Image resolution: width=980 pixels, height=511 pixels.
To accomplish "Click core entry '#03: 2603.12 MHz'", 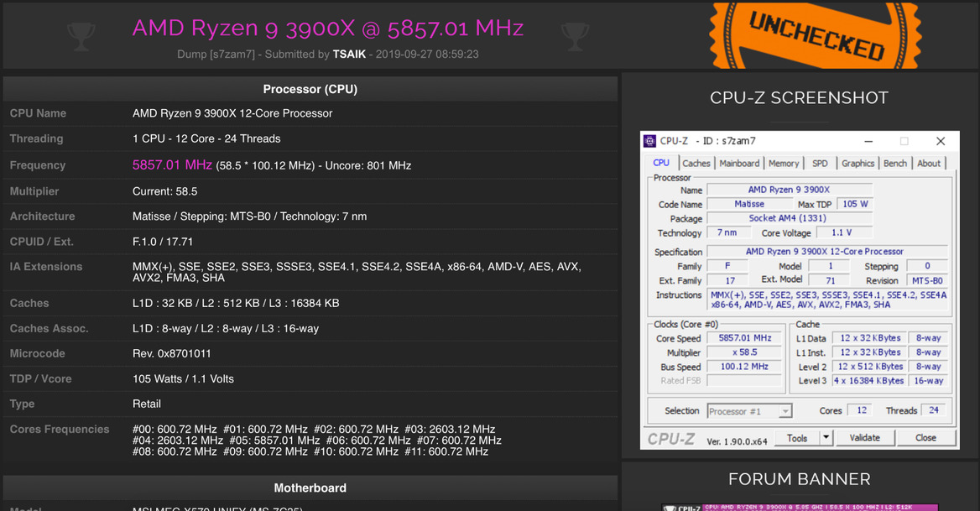I will click(450, 429).
